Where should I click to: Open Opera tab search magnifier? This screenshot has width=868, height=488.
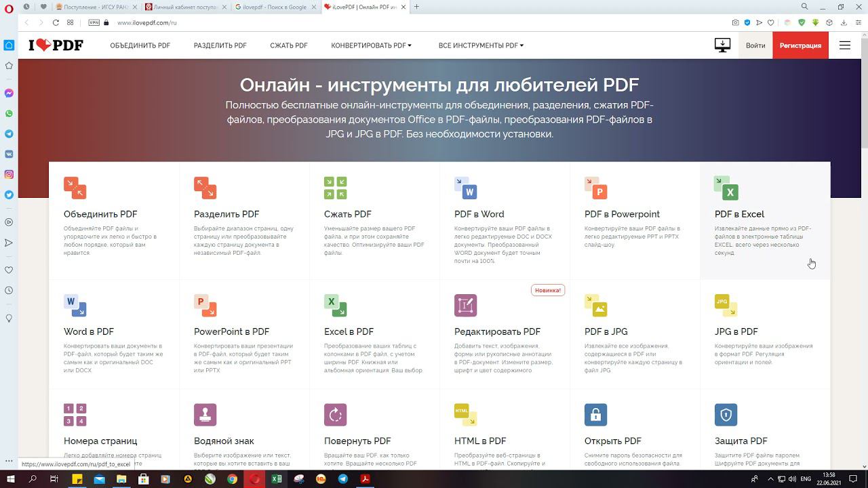[805, 7]
